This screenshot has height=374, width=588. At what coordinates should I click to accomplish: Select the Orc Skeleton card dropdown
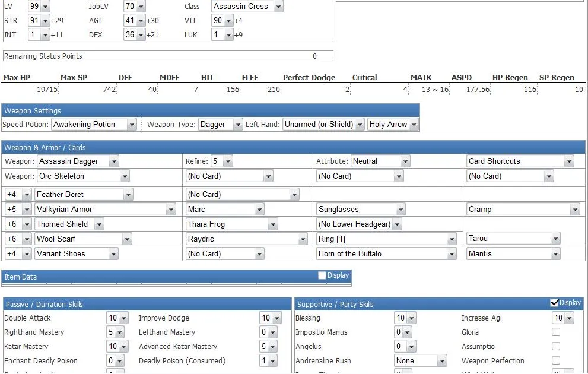click(x=83, y=176)
